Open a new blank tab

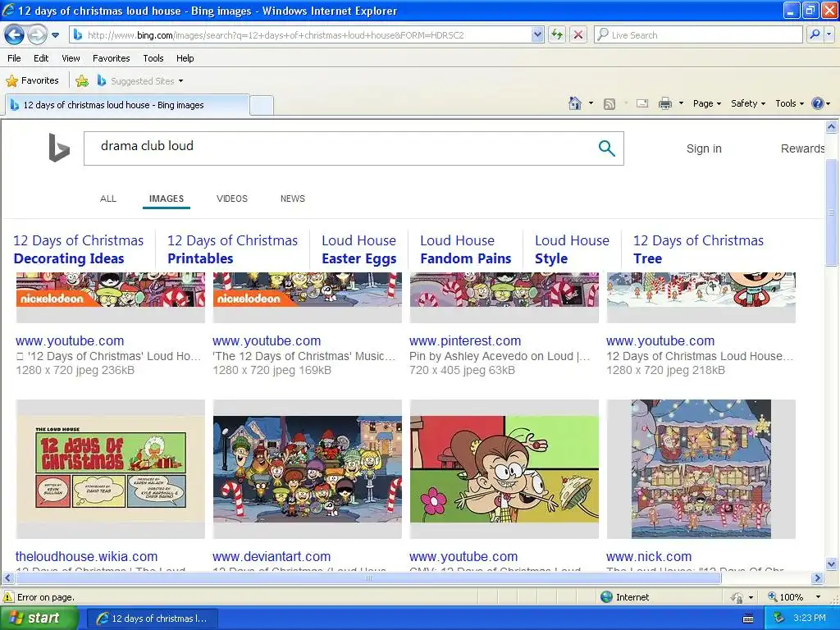[x=262, y=106]
